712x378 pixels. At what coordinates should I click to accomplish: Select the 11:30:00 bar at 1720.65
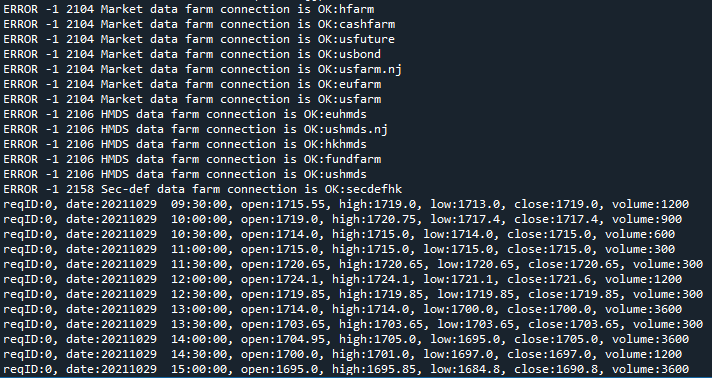click(x=353, y=264)
